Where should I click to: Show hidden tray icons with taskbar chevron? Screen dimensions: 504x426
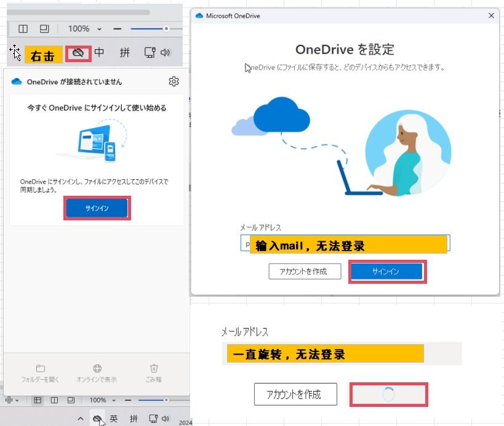[x=81, y=419]
